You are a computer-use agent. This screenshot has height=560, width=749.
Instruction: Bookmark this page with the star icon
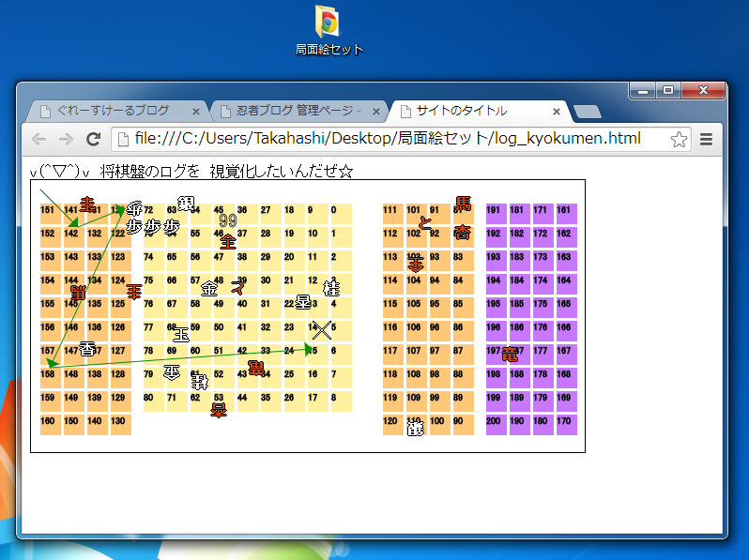[x=679, y=140]
